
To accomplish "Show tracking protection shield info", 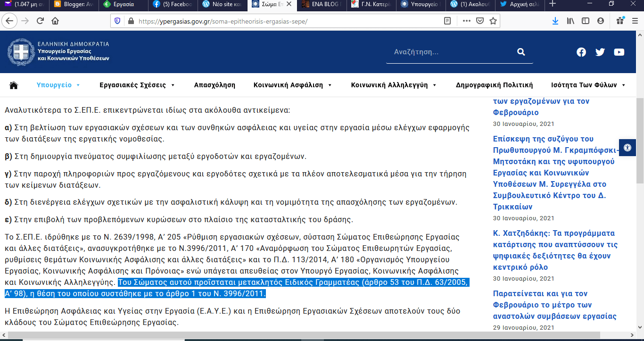I will pos(117,21).
